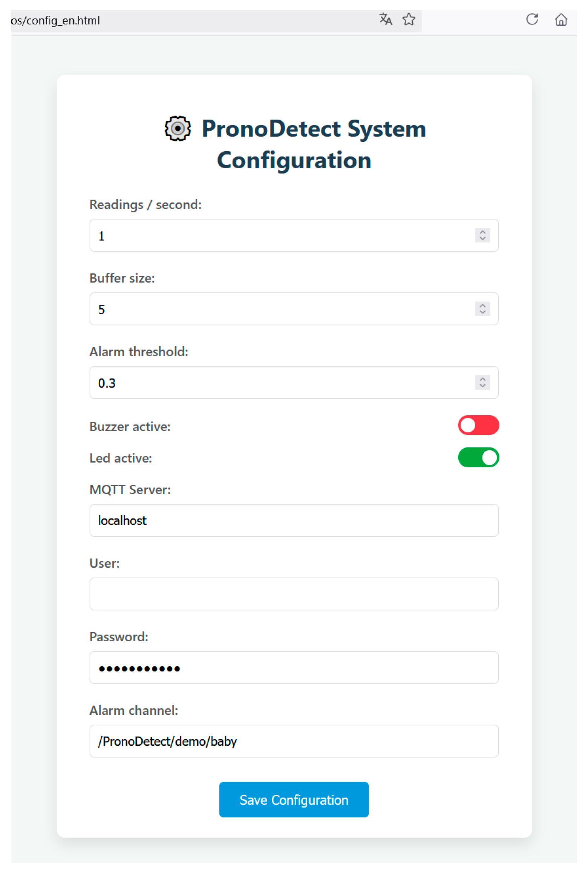Click the translate page icon
588x874 pixels.
pos(385,19)
